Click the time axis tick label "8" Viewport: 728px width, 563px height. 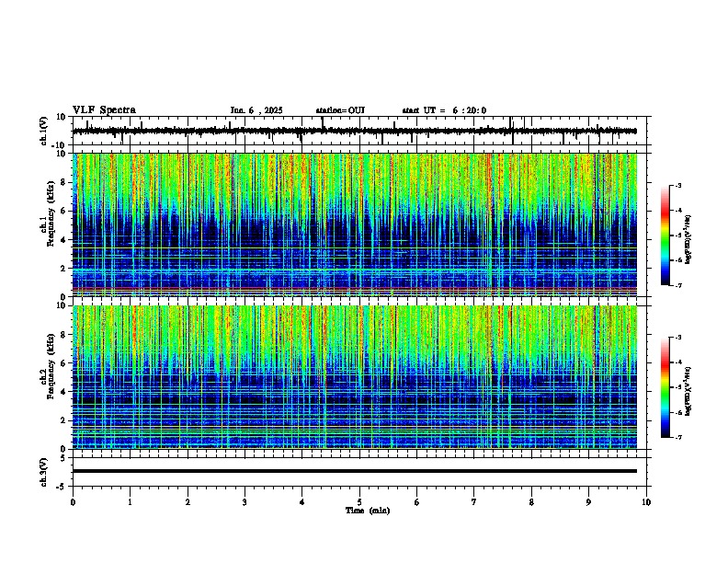click(531, 502)
